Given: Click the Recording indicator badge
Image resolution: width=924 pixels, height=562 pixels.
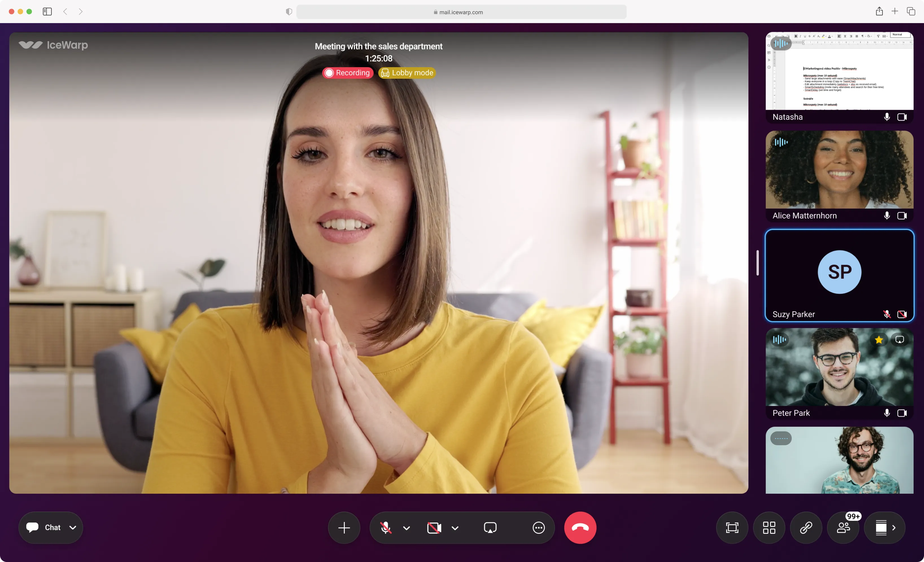Looking at the screenshot, I should click(x=348, y=73).
